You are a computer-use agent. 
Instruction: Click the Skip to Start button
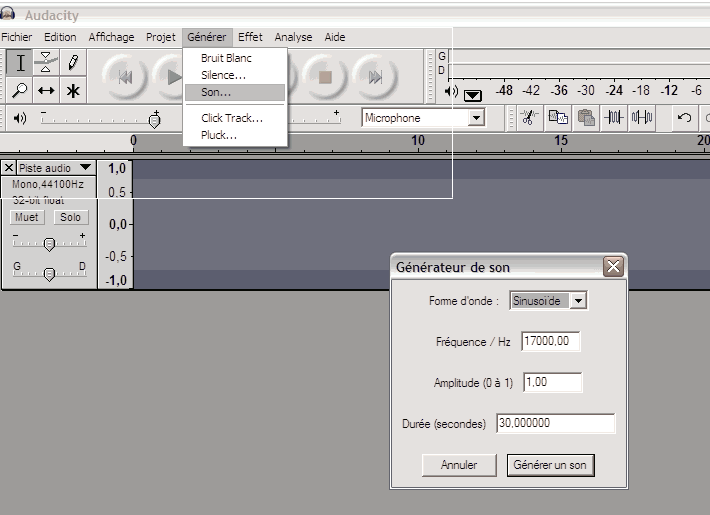point(125,77)
